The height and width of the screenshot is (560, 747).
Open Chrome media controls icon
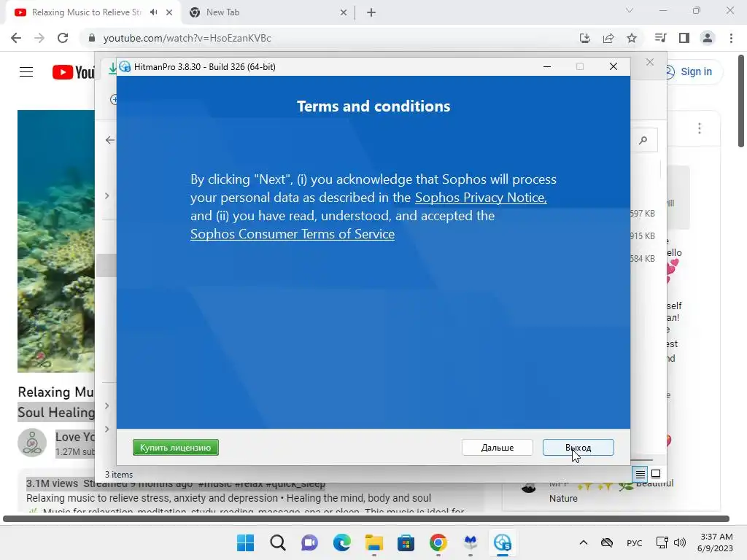660,38
